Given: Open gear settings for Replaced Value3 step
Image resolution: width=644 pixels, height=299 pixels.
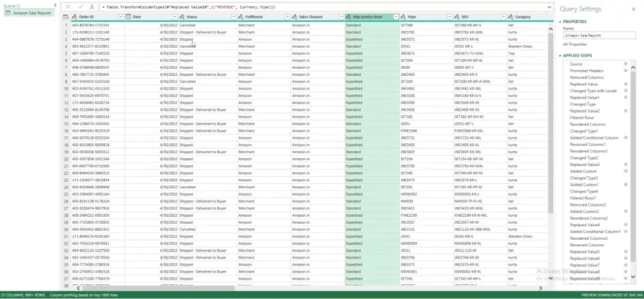Looking at the screenshot, I should click(625, 165).
